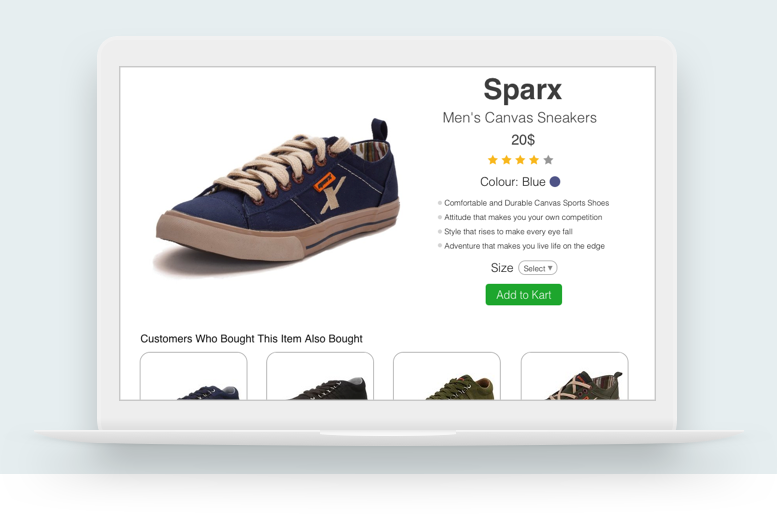
Task: Open the olive green sneaker recommendation card
Action: pyautogui.click(x=446, y=376)
